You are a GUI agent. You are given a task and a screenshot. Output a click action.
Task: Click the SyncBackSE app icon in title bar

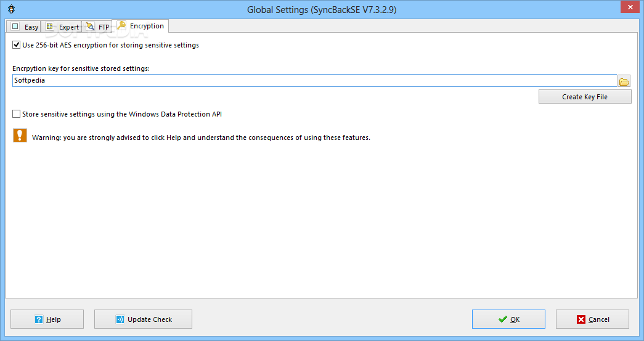click(12, 9)
